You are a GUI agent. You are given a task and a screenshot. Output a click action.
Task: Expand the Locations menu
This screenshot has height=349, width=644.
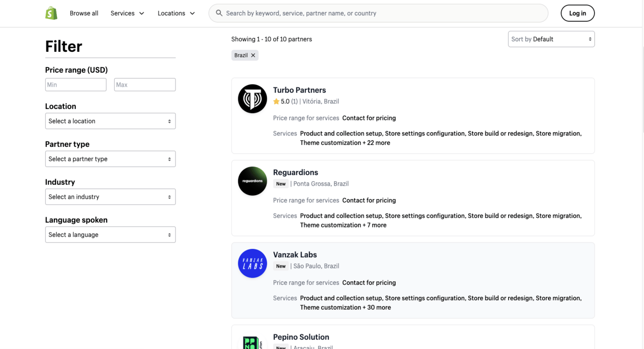click(x=176, y=13)
